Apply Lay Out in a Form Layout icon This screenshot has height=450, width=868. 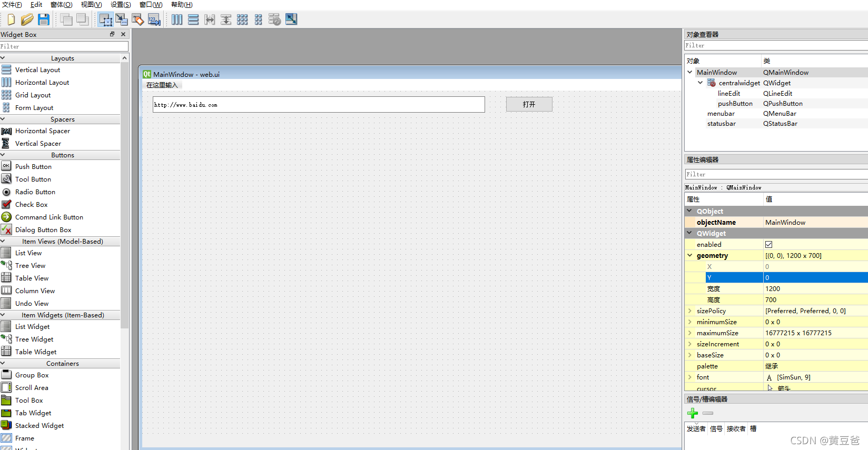[x=258, y=20]
